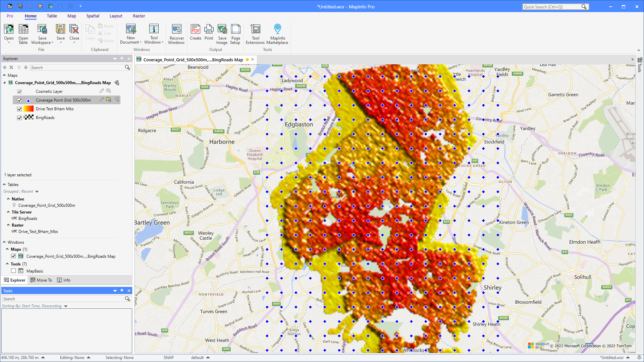Collapse the Native tables group
The width and height of the screenshot is (644, 362).
(x=8, y=199)
